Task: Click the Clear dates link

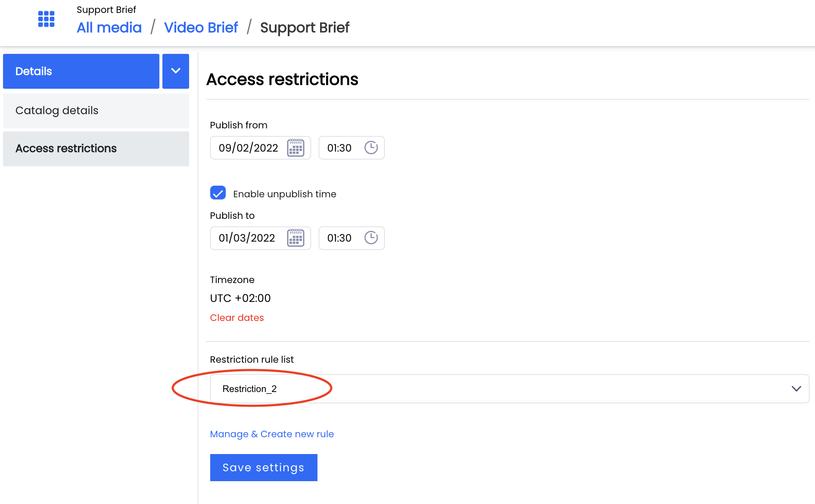Action: 237,317
